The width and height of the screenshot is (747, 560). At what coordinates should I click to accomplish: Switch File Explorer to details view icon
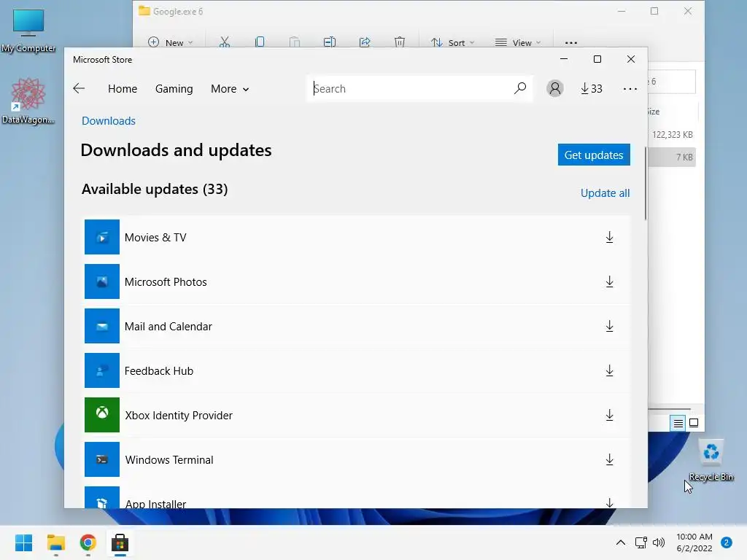(x=678, y=423)
